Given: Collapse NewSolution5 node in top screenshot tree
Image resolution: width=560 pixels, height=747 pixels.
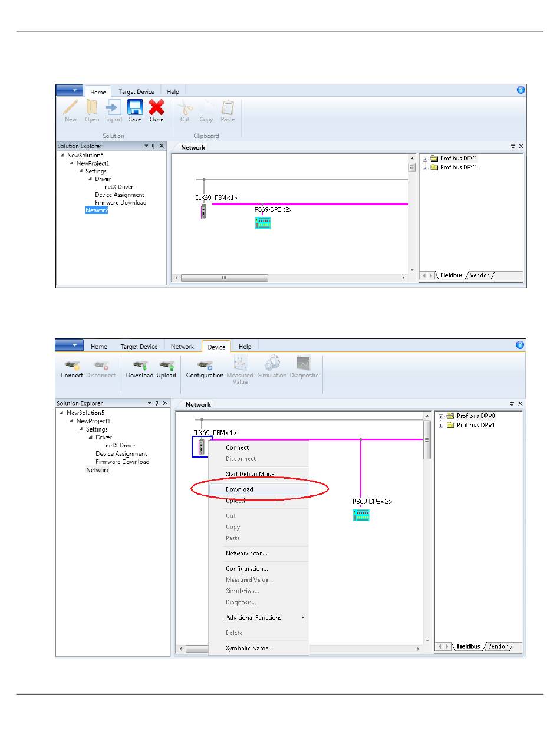Looking at the screenshot, I should coord(62,156).
